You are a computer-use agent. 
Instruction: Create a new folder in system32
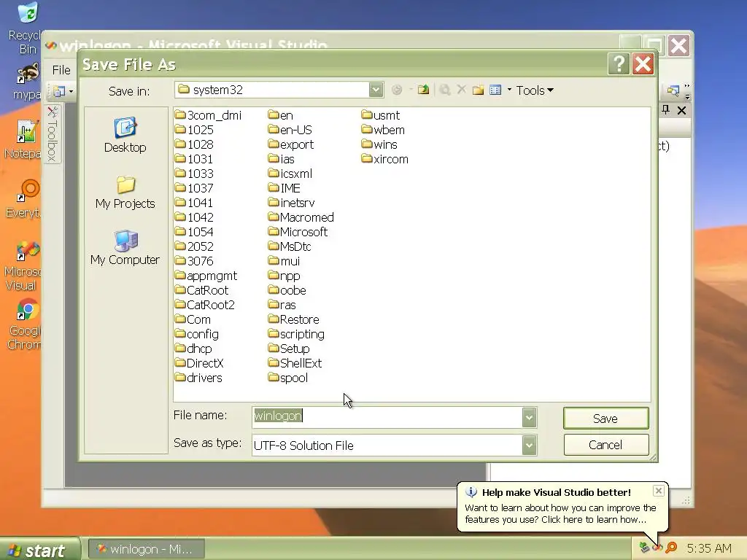tap(478, 90)
